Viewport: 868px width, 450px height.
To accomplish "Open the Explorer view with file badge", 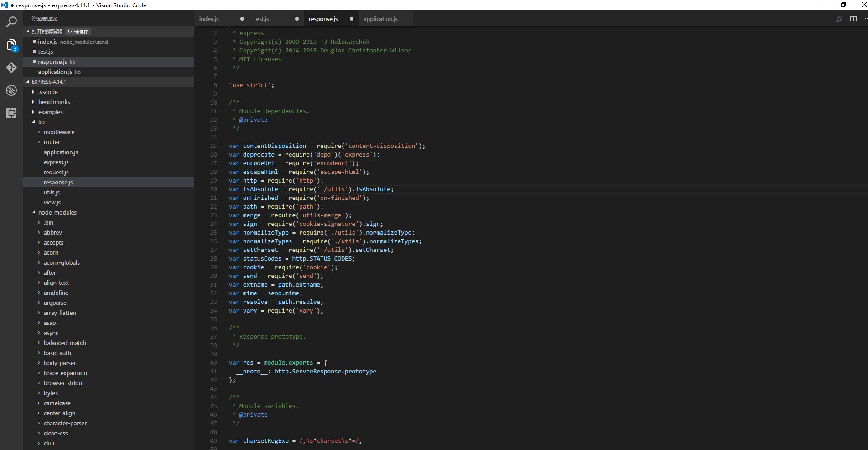I will tap(11, 45).
